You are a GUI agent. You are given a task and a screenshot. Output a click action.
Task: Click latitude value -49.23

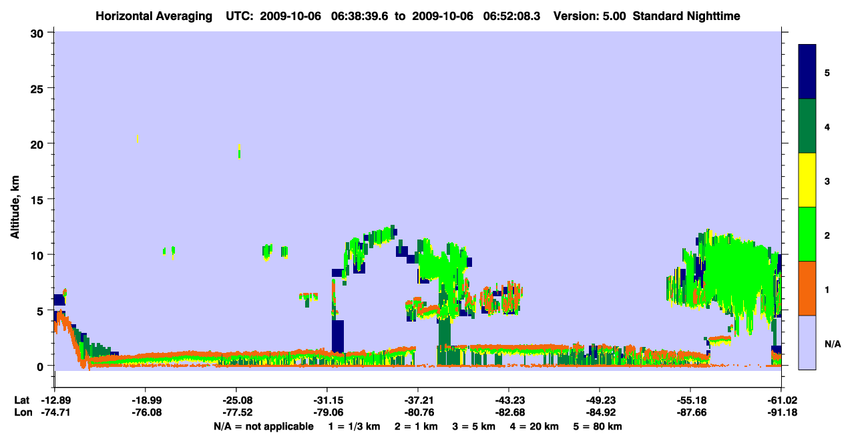pyautogui.click(x=600, y=400)
